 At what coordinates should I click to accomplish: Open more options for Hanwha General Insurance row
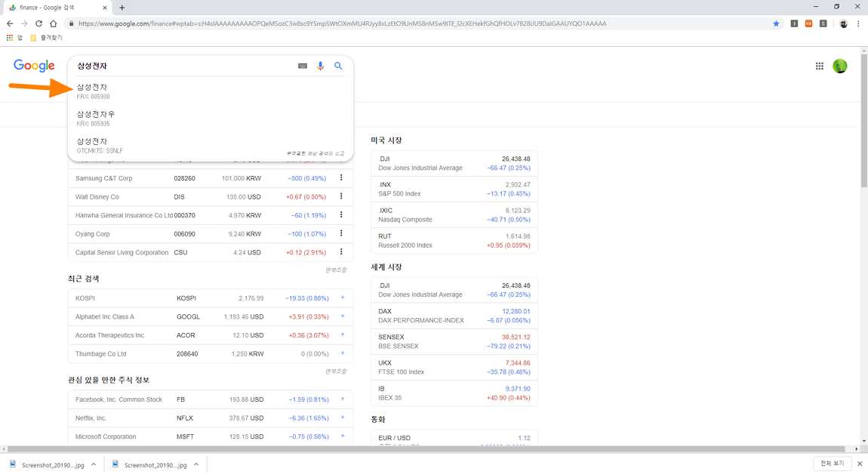coord(341,214)
